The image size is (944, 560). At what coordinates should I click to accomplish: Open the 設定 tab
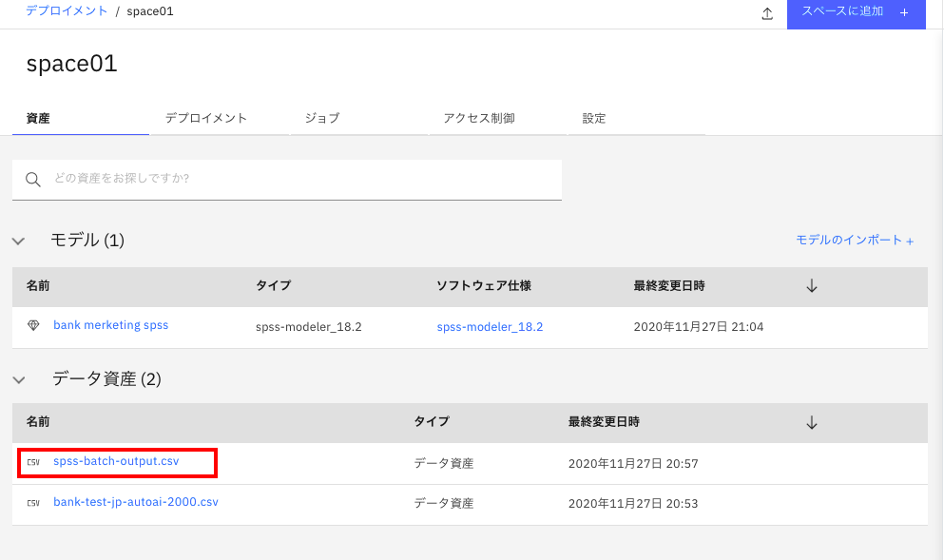[593, 117]
